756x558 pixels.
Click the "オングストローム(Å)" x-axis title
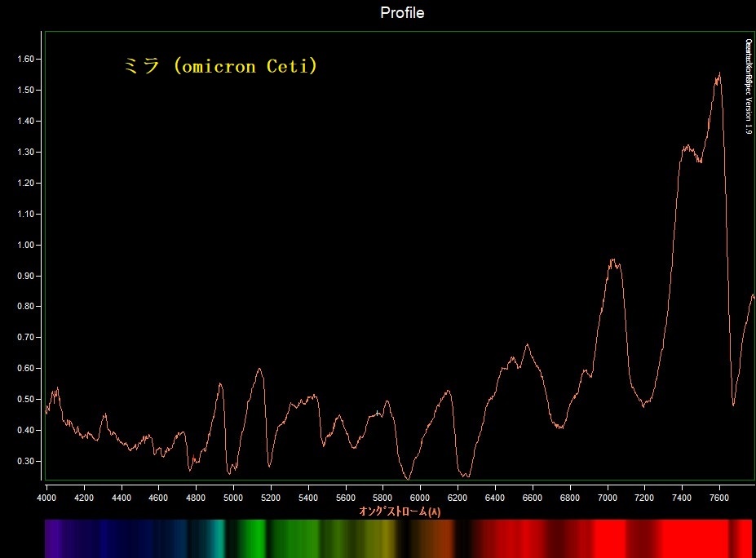[400, 511]
